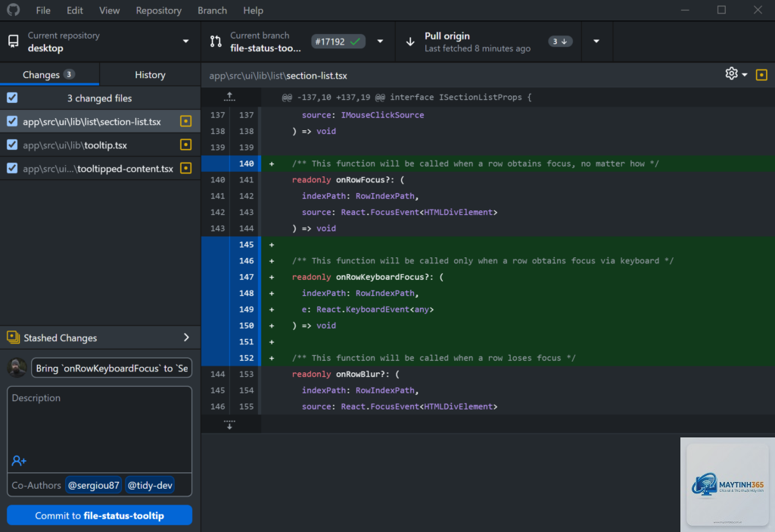
Task: Click 'readonly onRowBlur?: (' code line
Action: pos(345,375)
